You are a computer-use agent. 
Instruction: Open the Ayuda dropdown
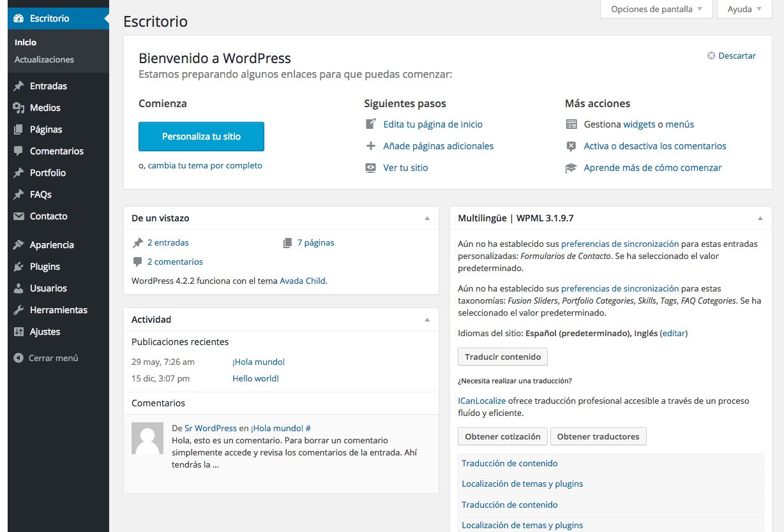pyautogui.click(x=743, y=9)
